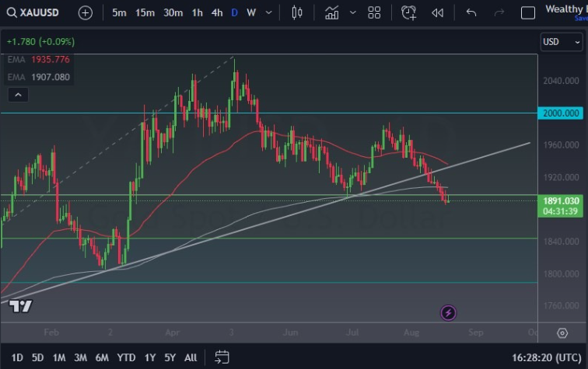588x369 pixels.
Task: Expand the timeframe interval dropdown arrow
Action: tap(269, 12)
